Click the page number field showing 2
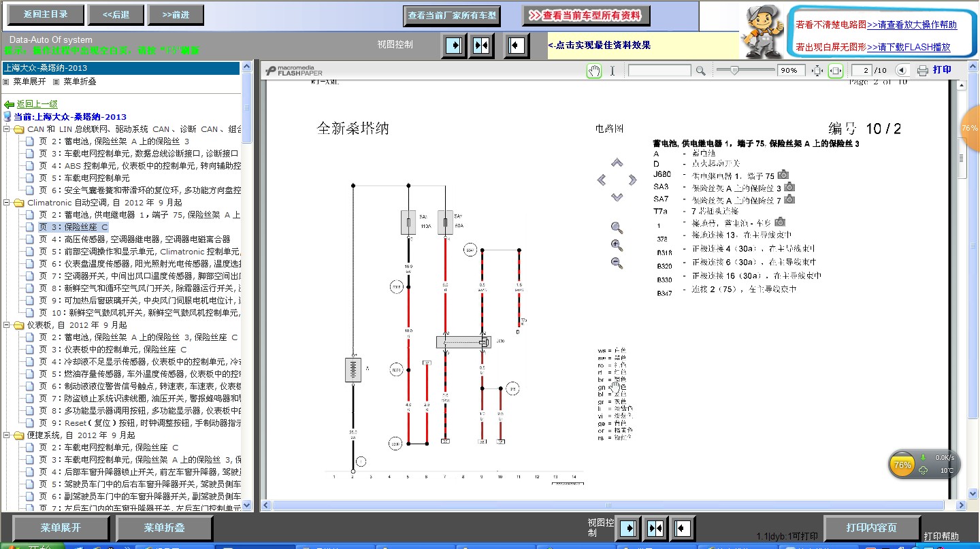 (862, 71)
